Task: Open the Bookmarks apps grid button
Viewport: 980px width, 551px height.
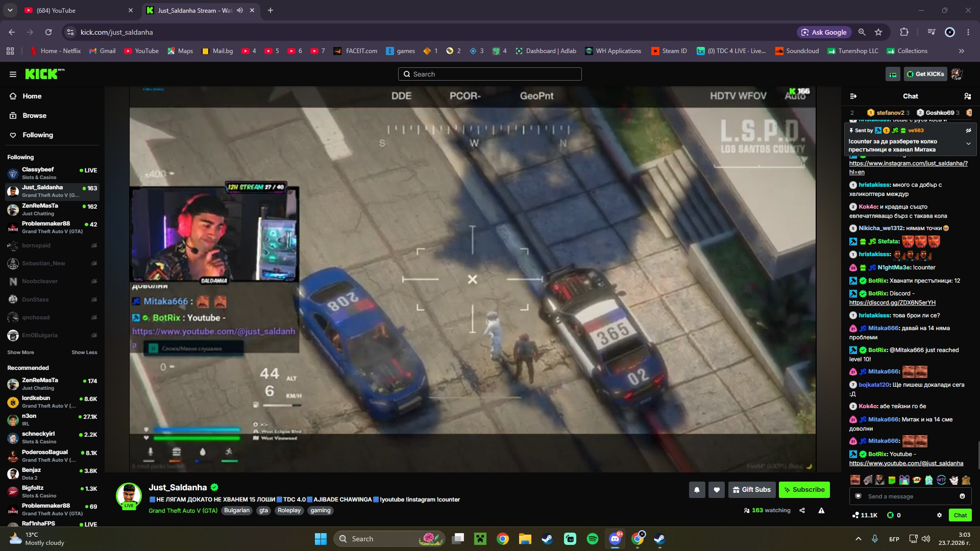Action: [x=10, y=51]
